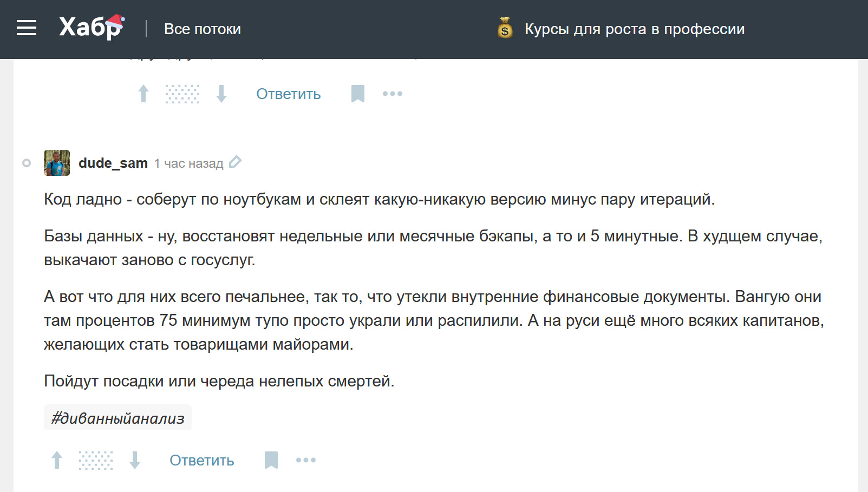Open the Все потоки menu
The image size is (868, 492).
[x=202, y=29]
